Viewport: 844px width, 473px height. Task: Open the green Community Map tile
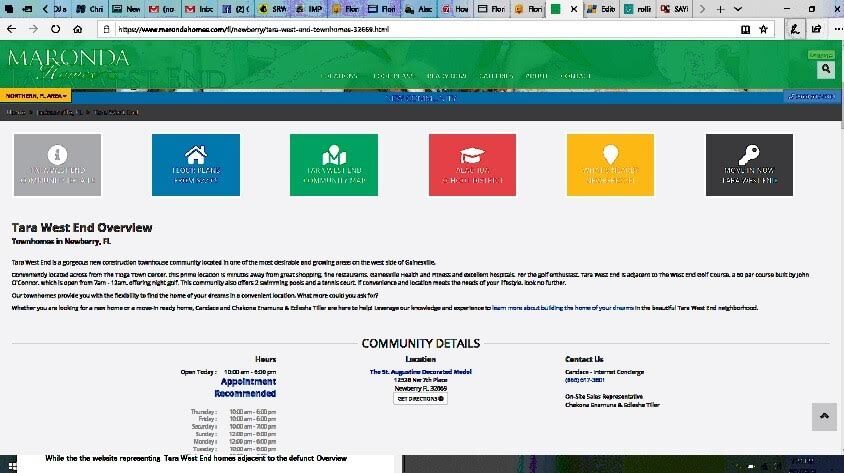334,165
